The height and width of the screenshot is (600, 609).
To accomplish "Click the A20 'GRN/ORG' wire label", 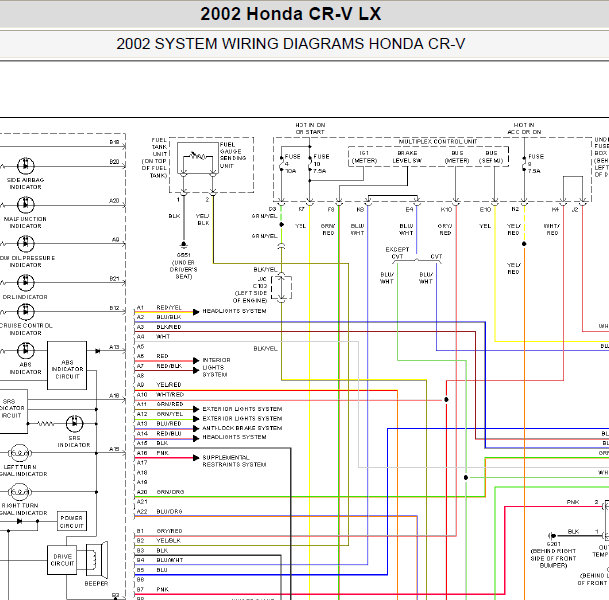I will [x=170, y=492].
